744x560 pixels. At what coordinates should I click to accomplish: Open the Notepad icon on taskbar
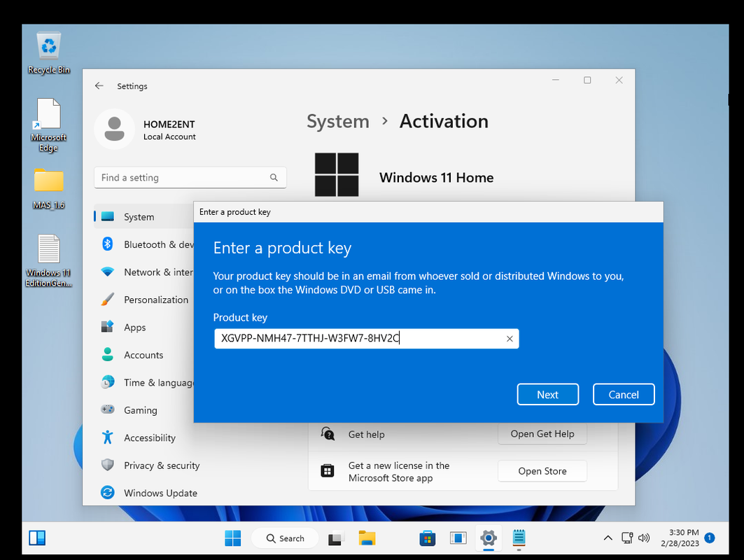519,538
